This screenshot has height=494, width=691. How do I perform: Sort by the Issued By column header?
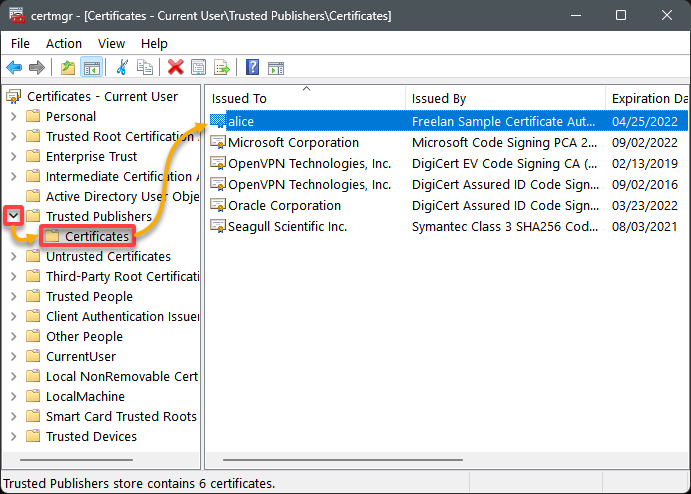505,98
